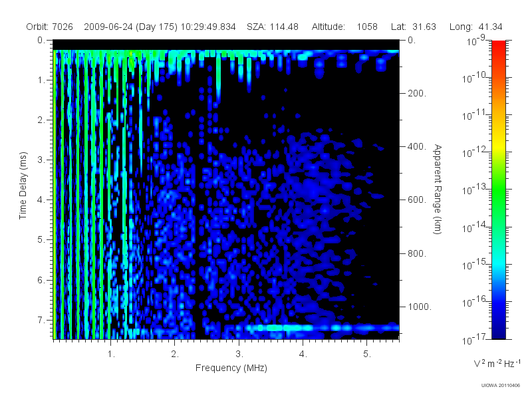
Task: Click the 4. tick on time delay axis
Action: (x=41, y=200)
